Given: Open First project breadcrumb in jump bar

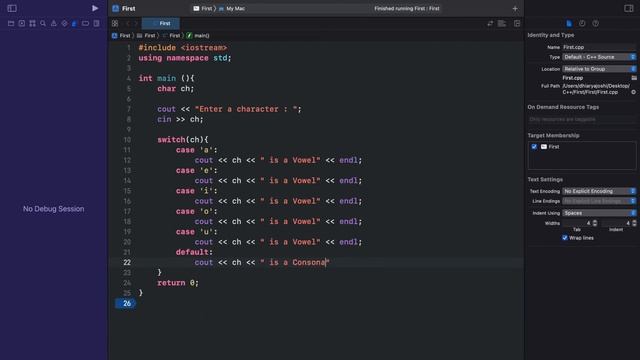Looking at the screenshot, I should click(121, 36).
